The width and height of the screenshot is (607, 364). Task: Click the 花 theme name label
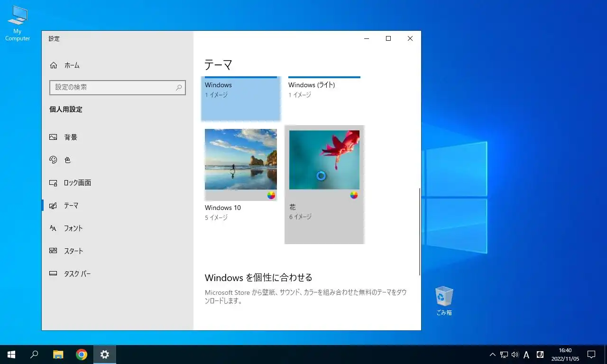(x=293, y=208)
